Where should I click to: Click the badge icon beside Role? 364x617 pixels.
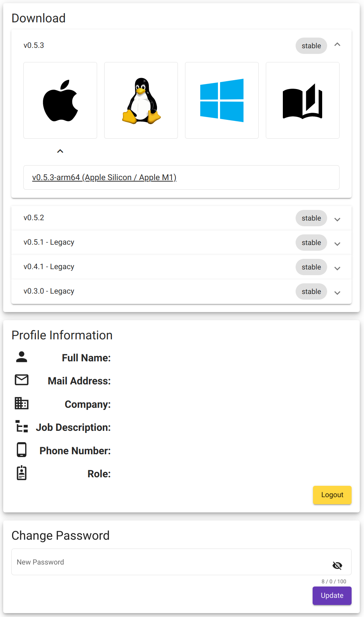click(22, 473)
